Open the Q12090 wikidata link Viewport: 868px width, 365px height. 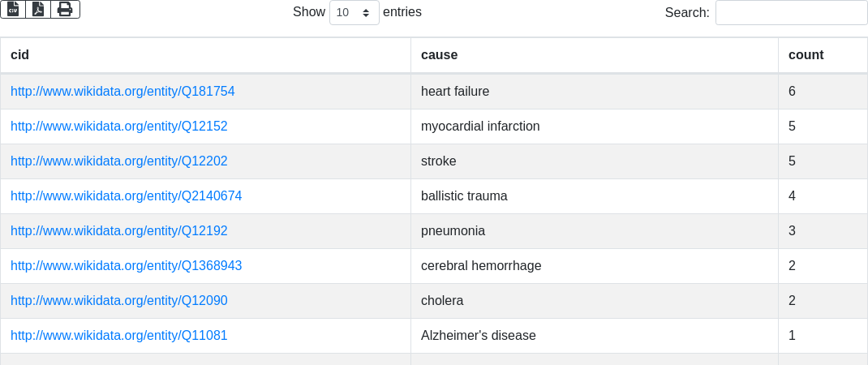pos(118,301)
